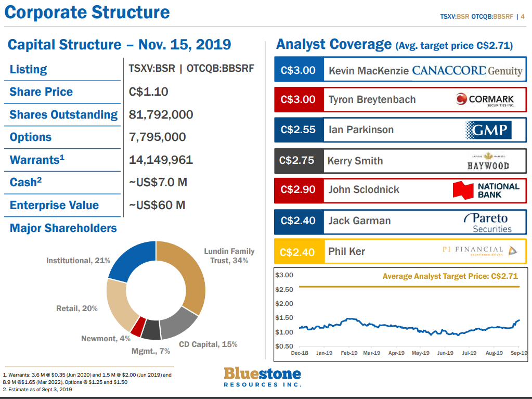
Task: Click the Cormark Securities logo
Action: 485,99
